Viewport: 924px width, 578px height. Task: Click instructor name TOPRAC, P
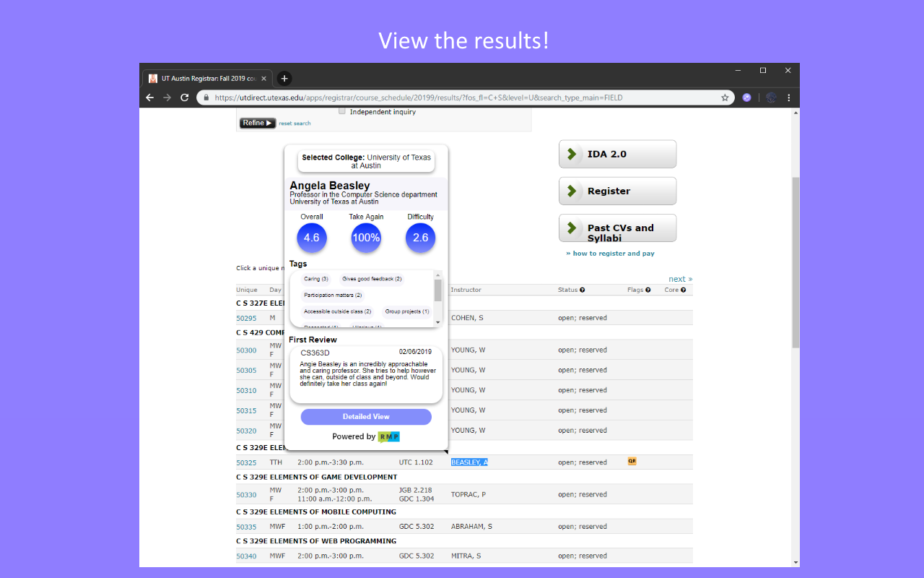pyautogui.click(x=468, y=495)
